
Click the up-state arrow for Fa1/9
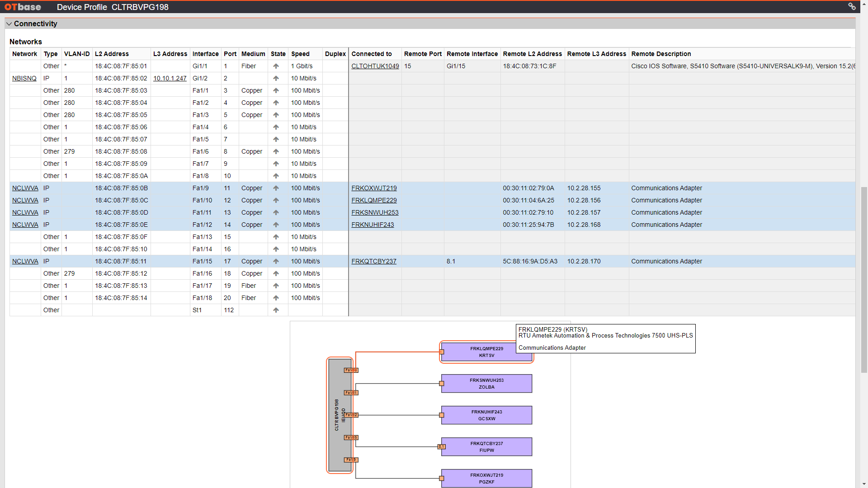pos(276,188)
